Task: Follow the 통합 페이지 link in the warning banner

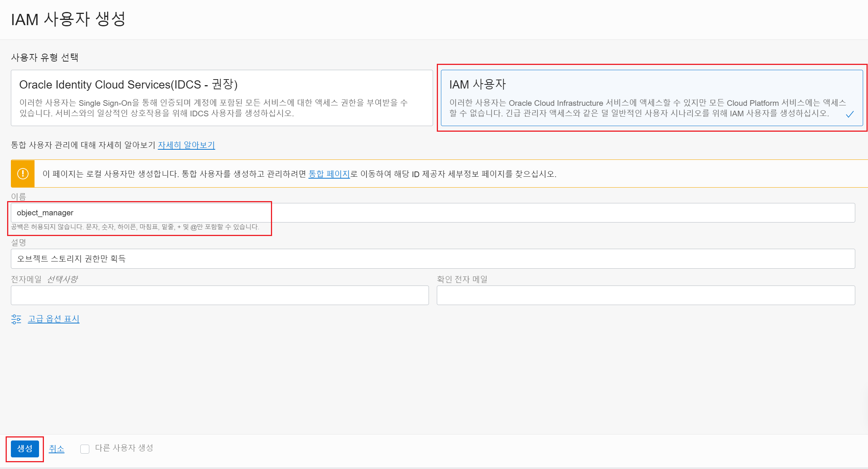Action: point(329,174)
